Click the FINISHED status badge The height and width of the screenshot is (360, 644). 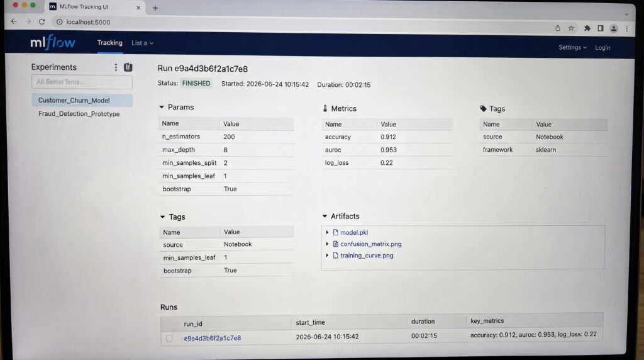tap(196, 84)
